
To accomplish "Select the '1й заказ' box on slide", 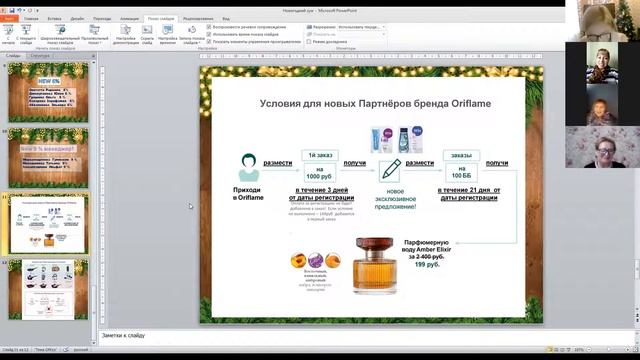I will pyautogui.click(x=320, y=155).
